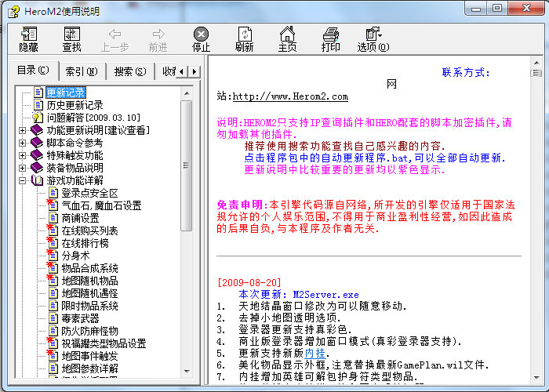
Task: Open the 地图参数详解 topic
Action: pyautogui.click(x=89, y=368)
